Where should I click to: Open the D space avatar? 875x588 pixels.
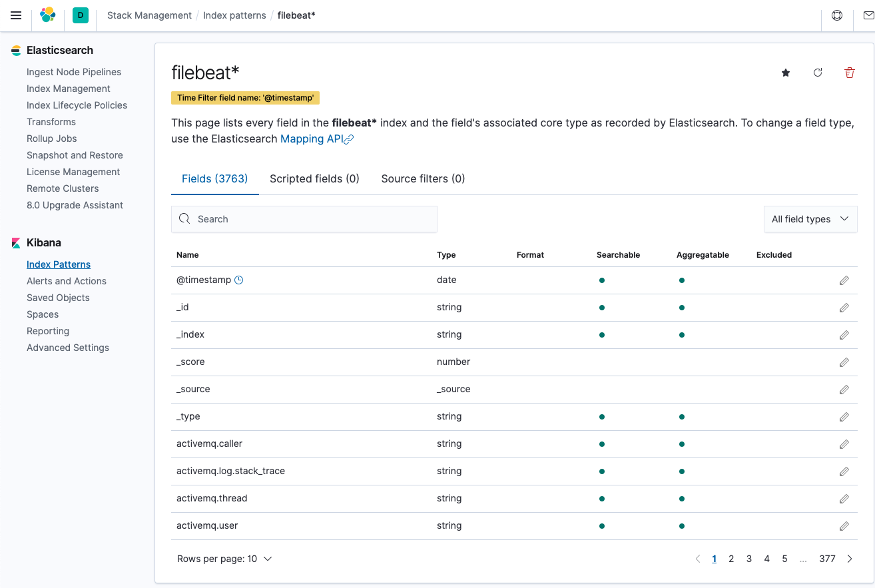point(81,15)
